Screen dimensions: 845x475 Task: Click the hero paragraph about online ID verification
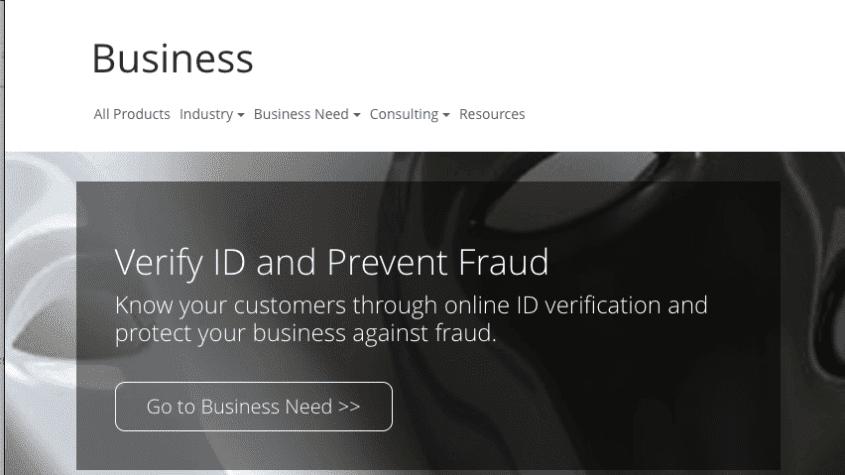411,318
